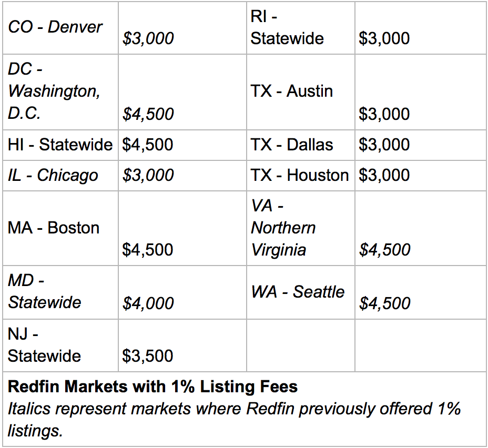Select the DC - Washington, D.C. cell
Image resolution: width=488 pixels, height=448 pixels.
click(x=54, y=91)
